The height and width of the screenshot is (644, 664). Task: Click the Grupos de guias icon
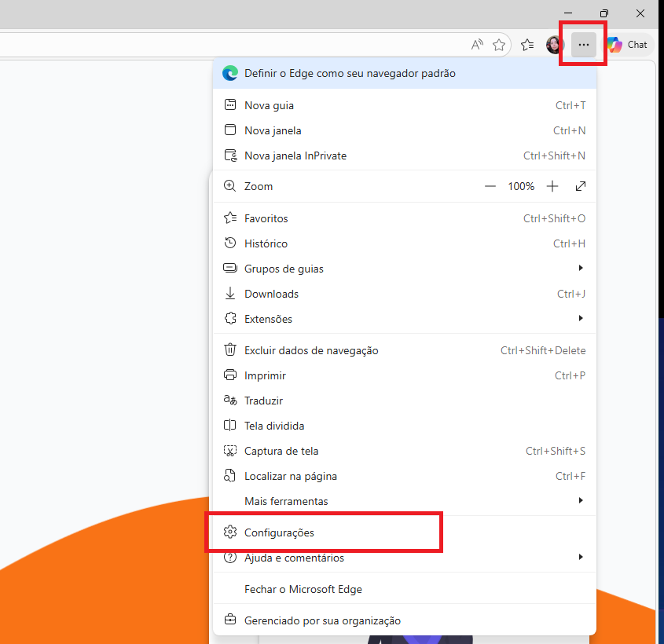pos(230,269)
